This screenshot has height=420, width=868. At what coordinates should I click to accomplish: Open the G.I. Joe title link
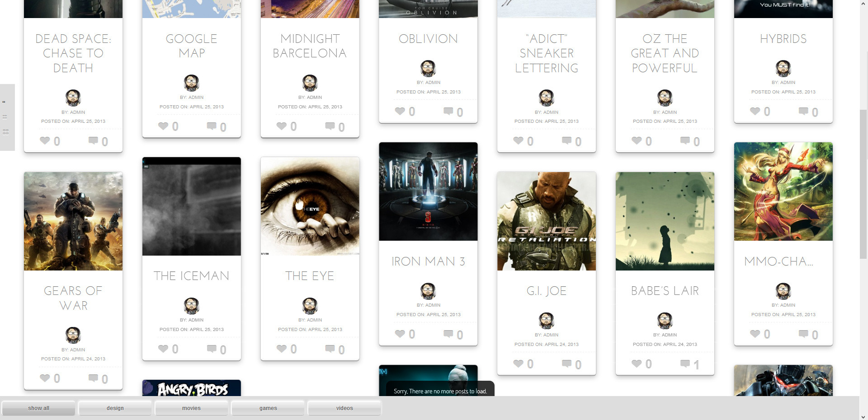pos(547,291)
